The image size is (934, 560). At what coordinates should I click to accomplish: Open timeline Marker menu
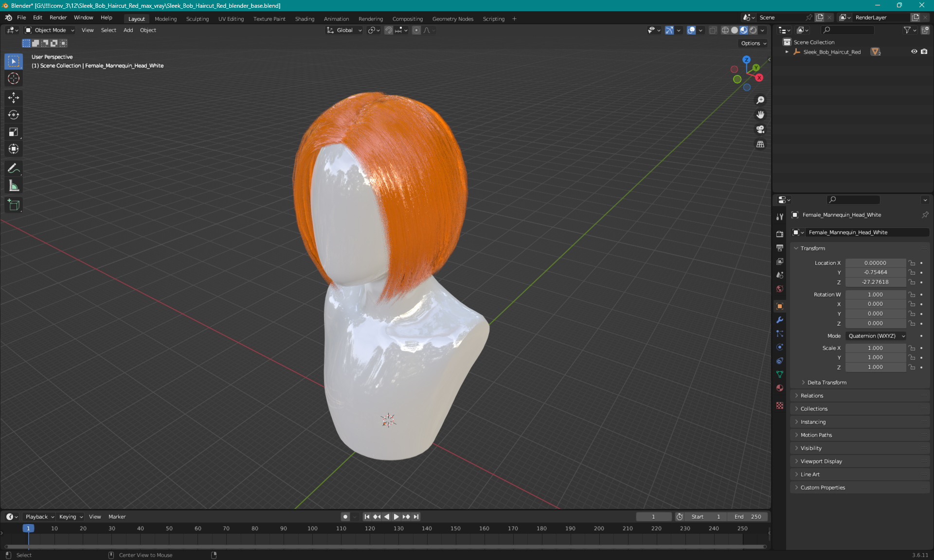117,517
